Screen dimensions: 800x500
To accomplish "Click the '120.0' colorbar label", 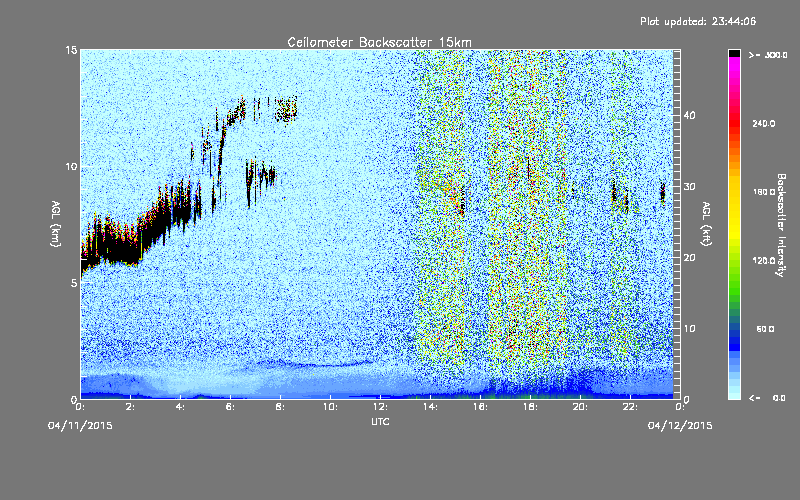I will point(764,260).
